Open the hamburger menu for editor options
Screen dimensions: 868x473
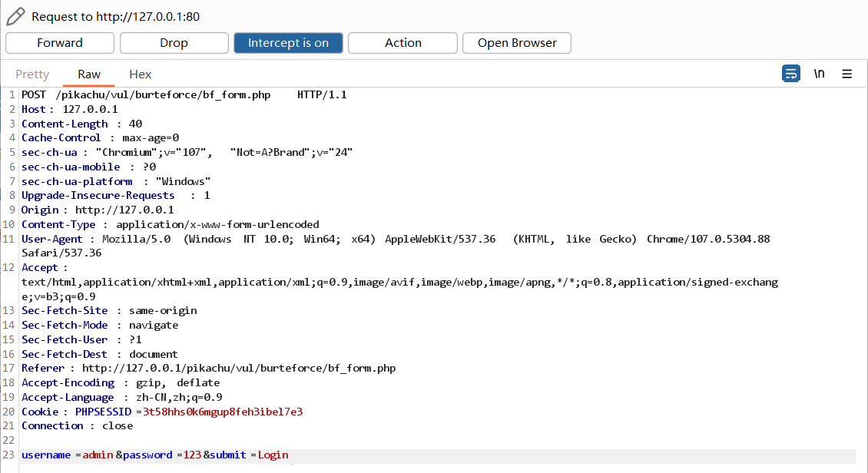click(x=846, y=74)
